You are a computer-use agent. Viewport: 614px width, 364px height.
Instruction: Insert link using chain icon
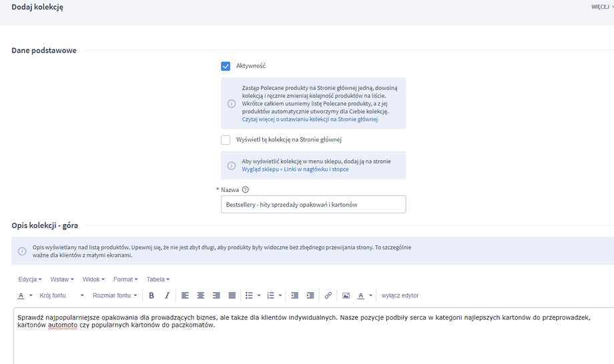(328, 295)
